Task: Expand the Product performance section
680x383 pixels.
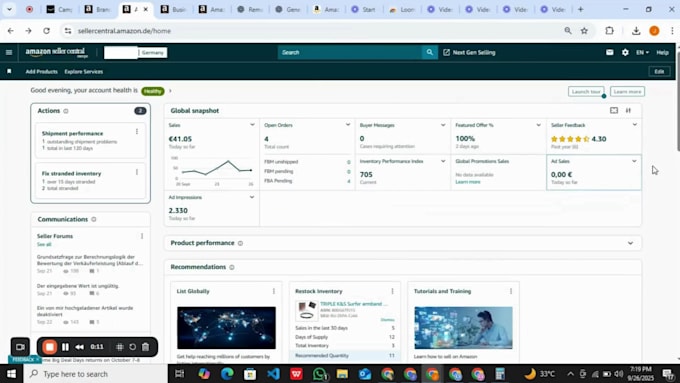Action: tap(630, 243)
